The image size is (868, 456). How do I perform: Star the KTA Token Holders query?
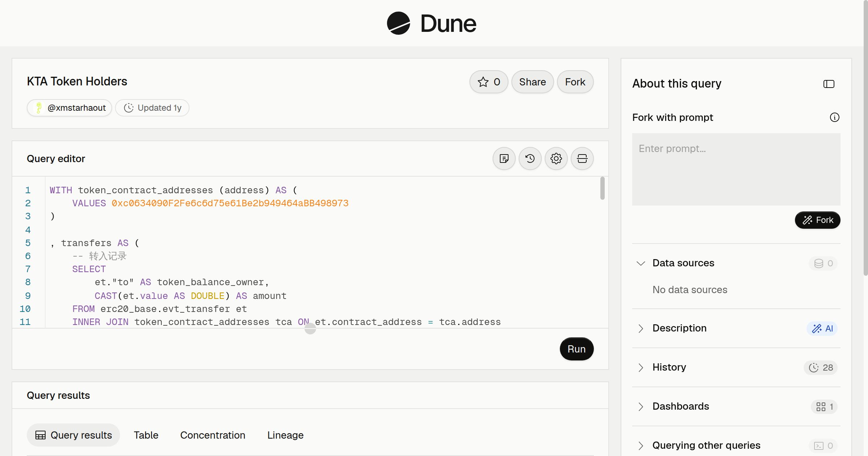tap(489, 82)
